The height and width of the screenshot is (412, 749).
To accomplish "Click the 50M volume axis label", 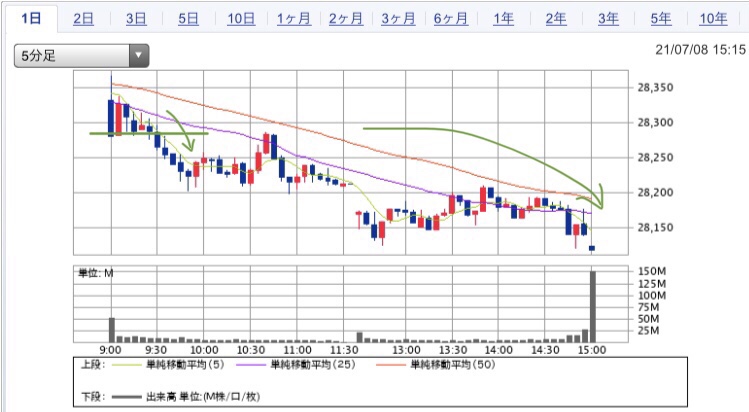I will click(649, 319).
